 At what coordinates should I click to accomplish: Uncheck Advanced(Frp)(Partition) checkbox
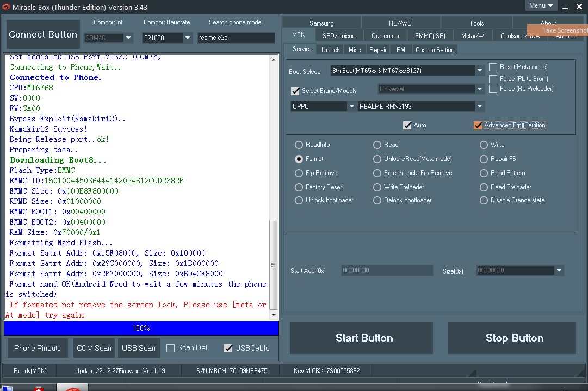478,125
